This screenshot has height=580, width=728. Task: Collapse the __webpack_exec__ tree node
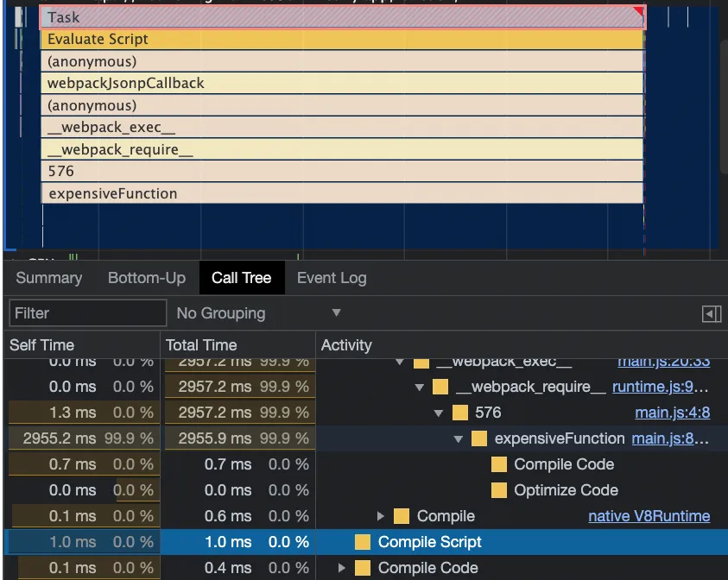pyautogui.click(x=400, y=362)
